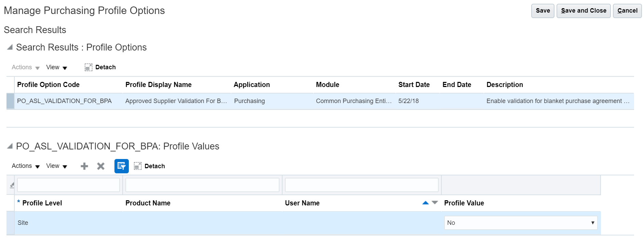Click the 5/22/18 start date cell
644x246 pixels.
pos(409,101)
